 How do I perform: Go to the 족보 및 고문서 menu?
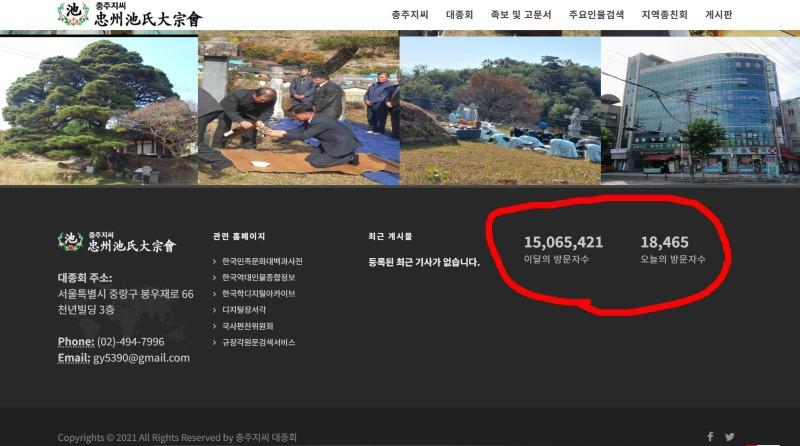[x=521, y=15]
